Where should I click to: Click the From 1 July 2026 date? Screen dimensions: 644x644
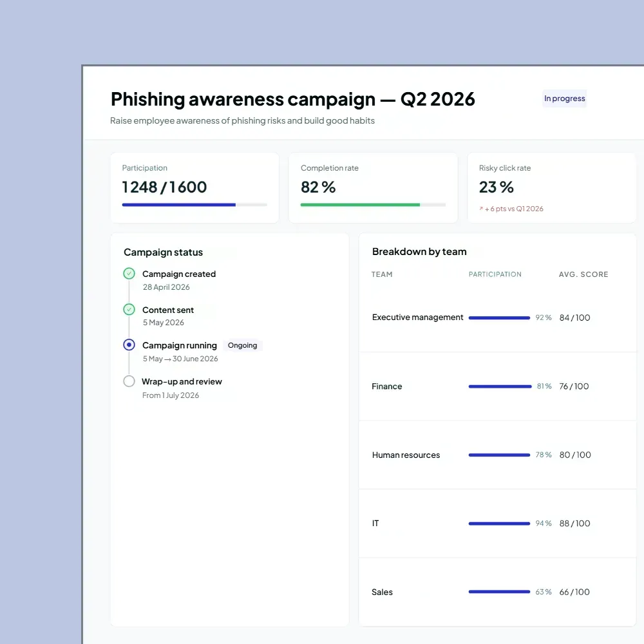(x=171, y=395)
